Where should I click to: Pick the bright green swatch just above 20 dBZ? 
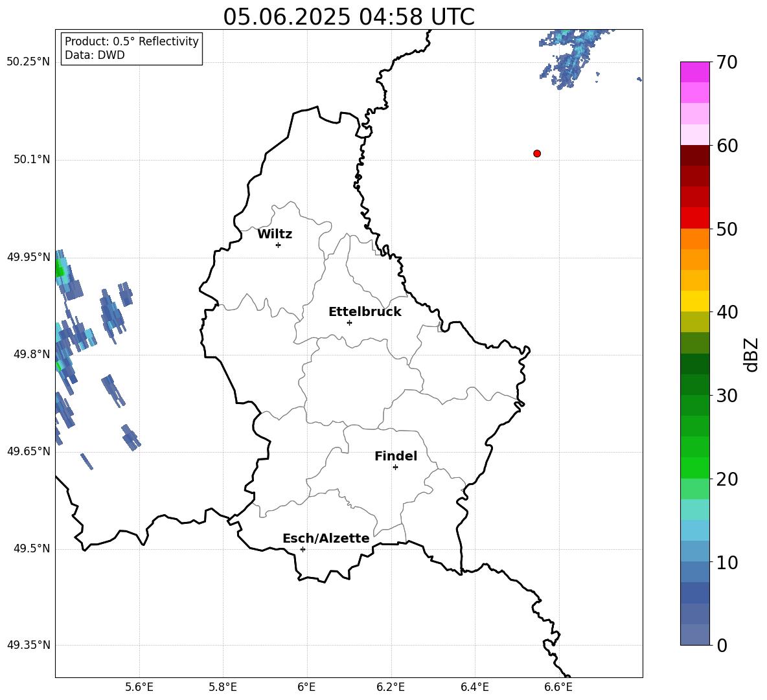pyautogui.click(x=695, y=468)
